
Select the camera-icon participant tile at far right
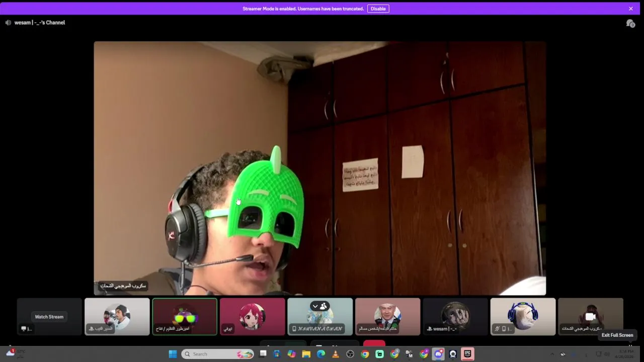(591, 316)
